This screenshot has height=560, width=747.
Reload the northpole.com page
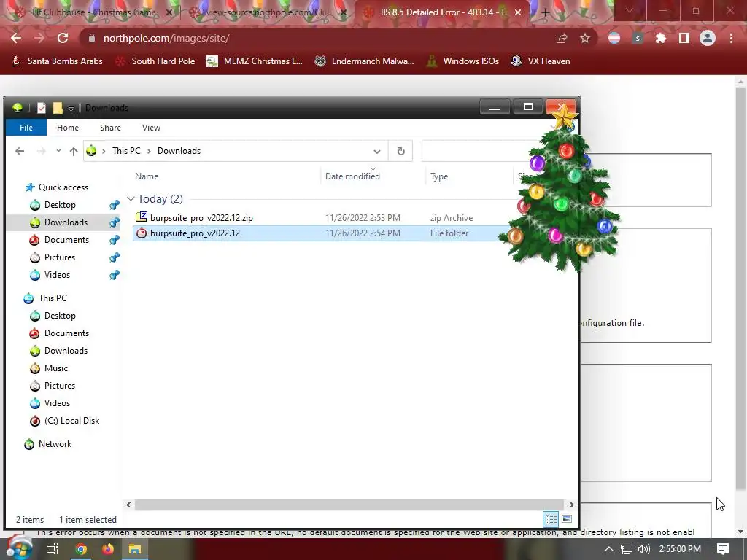pos(63,38)
